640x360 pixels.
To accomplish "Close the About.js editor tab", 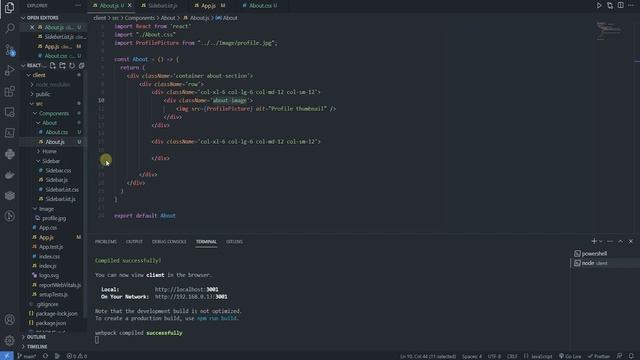I will click(x=130, y=6).
